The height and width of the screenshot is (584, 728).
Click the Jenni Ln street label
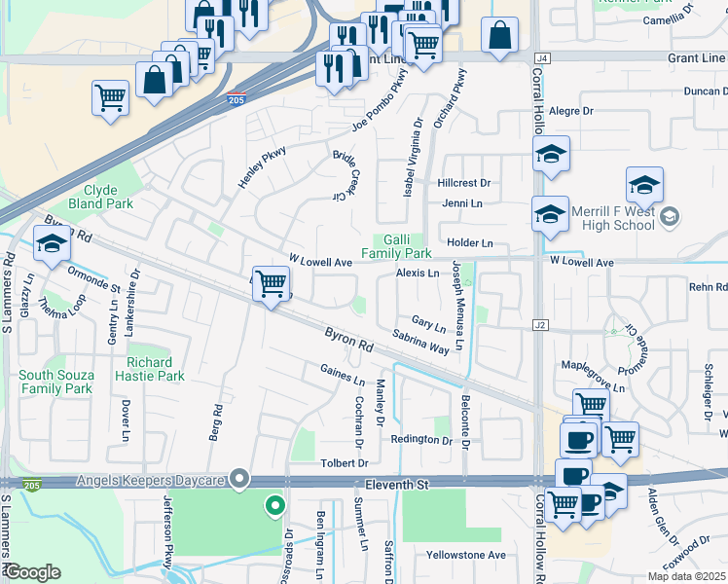[x=462, y=203]
